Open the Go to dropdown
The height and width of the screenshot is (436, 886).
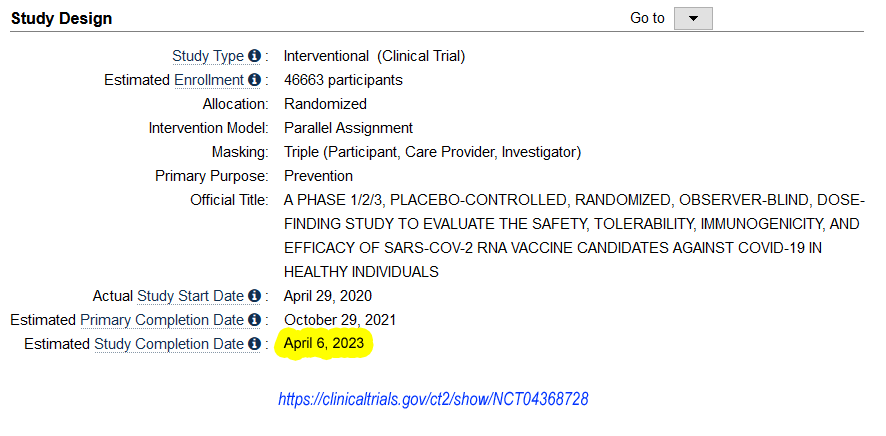[693, 19]
